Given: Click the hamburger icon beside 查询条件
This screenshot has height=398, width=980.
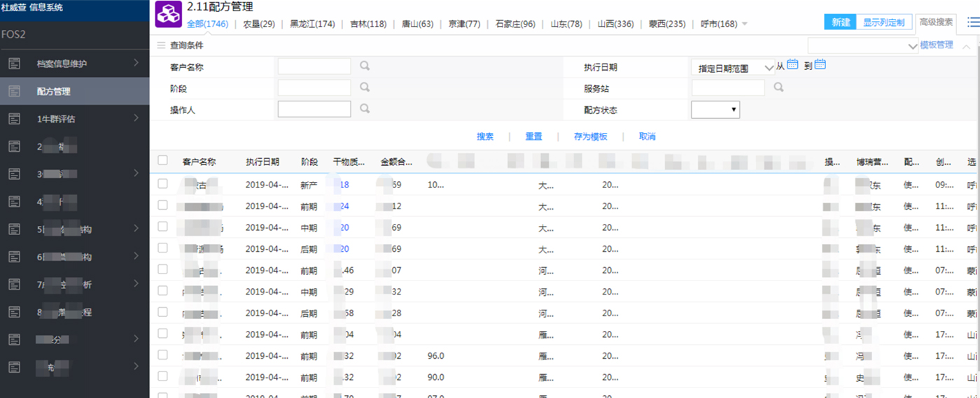Looking at the screenshot, I should point(161,45).
